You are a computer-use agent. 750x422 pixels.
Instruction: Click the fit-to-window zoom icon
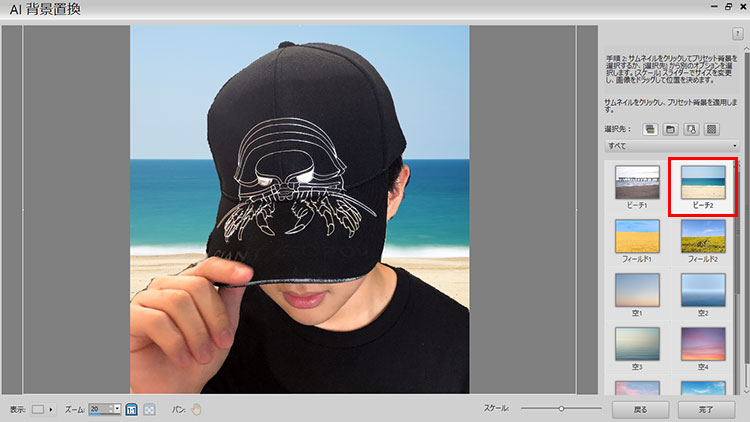coord(149,409)
